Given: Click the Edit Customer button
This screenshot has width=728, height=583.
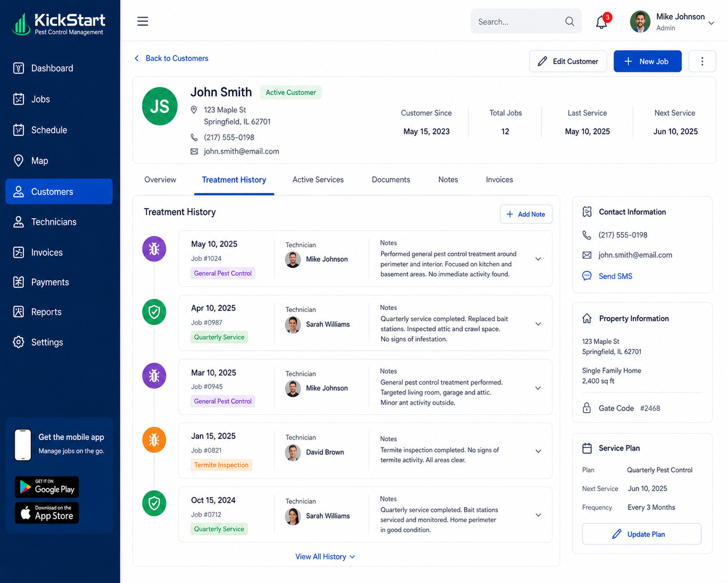Looking at the screenshot, I should [x=568, y=61].
